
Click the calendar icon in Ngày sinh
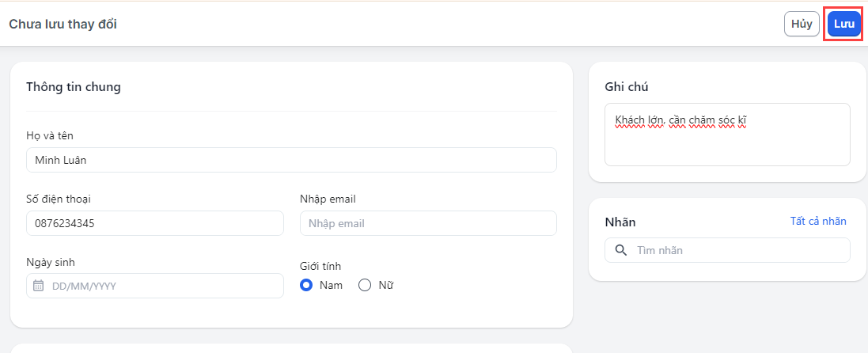(x=38, y=286)
